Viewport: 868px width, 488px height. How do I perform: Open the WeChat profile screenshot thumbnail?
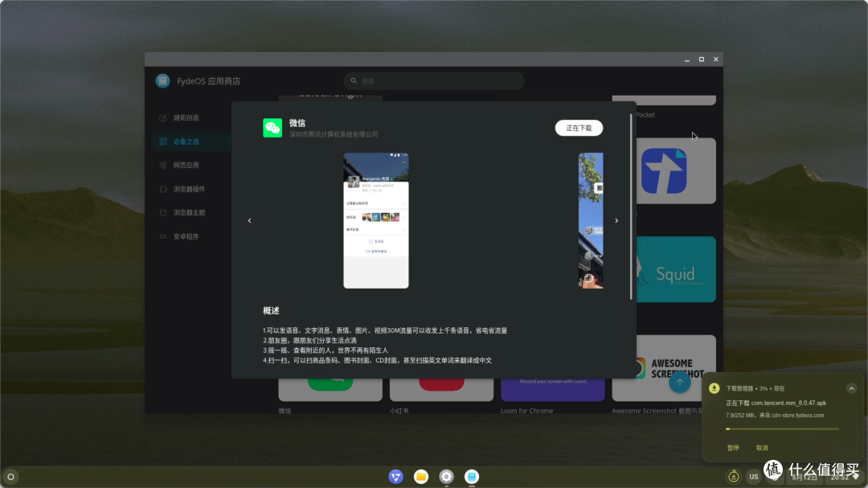tap(376, 220)
